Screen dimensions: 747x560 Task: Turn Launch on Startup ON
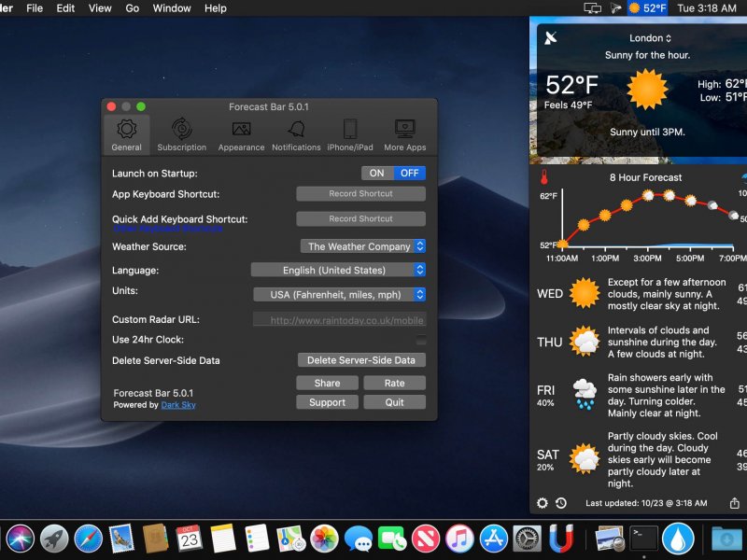point(377,174)
